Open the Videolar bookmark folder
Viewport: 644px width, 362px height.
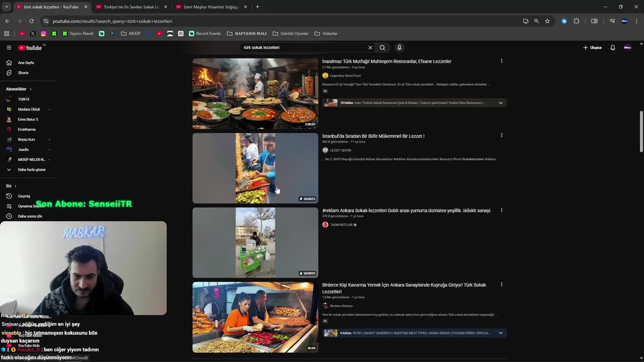click(326, 34)
